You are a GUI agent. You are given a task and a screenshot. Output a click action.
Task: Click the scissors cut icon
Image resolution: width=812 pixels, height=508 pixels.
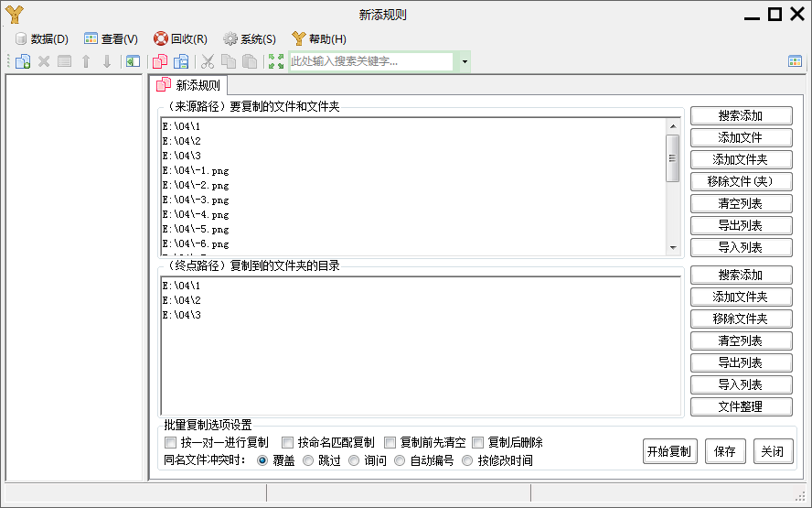[208, 61]
